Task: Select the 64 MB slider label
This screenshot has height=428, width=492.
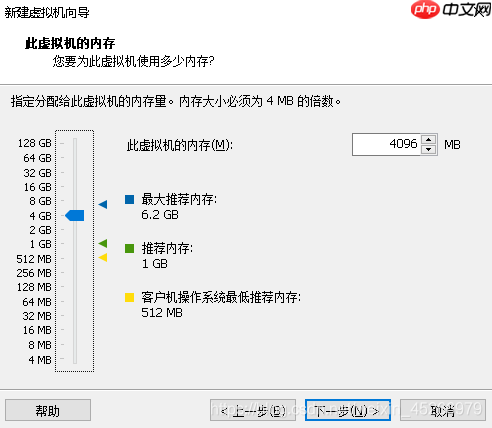Action: [37, 302]
